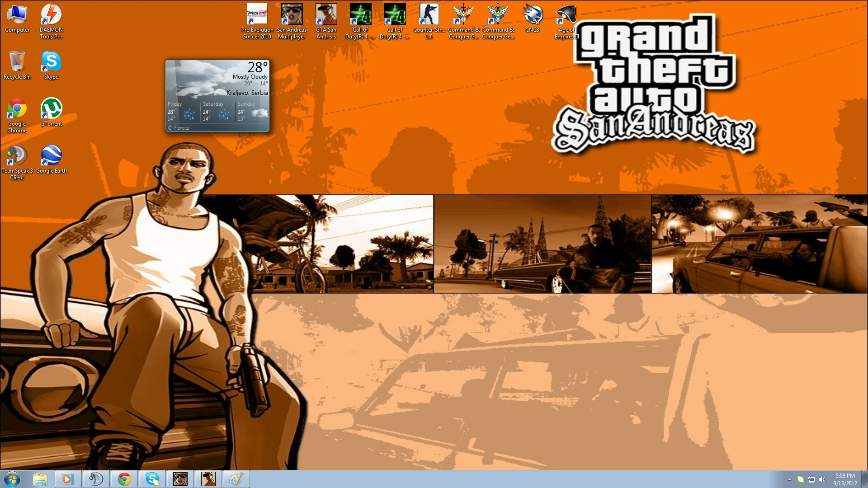Start Counter-Strike 1.6 desktop shortcut
The height and width of the screenshot is (488, 868).
point(429,15)
